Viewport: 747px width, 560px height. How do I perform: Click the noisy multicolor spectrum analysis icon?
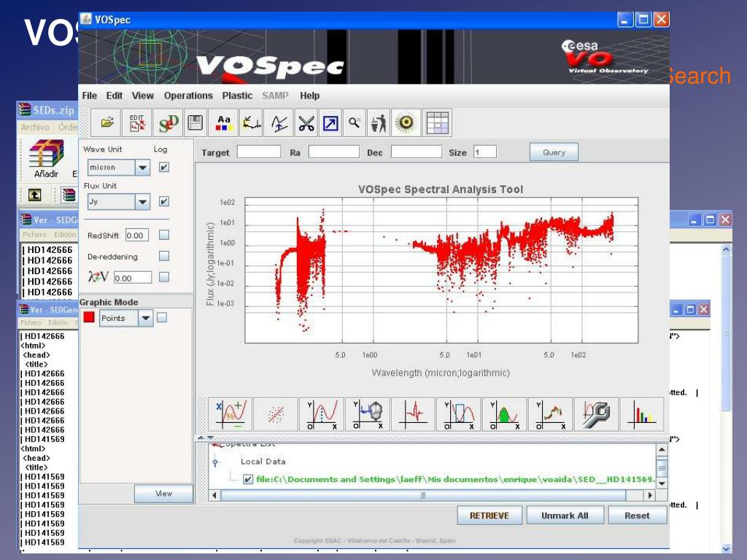550,414
